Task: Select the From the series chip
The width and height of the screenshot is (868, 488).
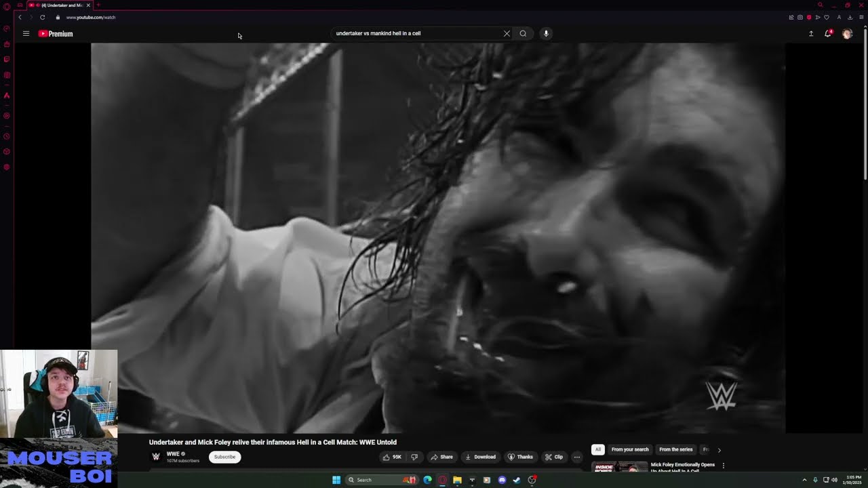Action: (676, 449)
